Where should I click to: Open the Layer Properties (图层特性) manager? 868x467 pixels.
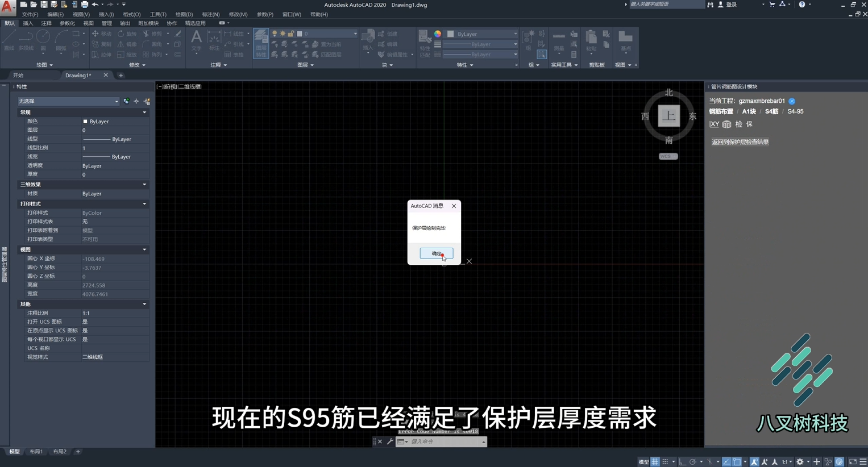tap(261, 43)
